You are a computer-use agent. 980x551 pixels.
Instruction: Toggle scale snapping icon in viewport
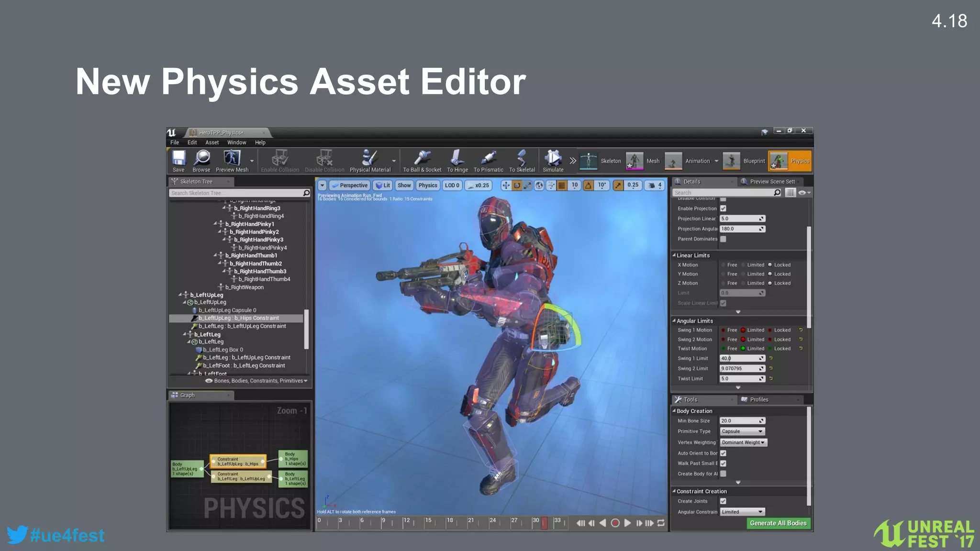click(618, 186)
